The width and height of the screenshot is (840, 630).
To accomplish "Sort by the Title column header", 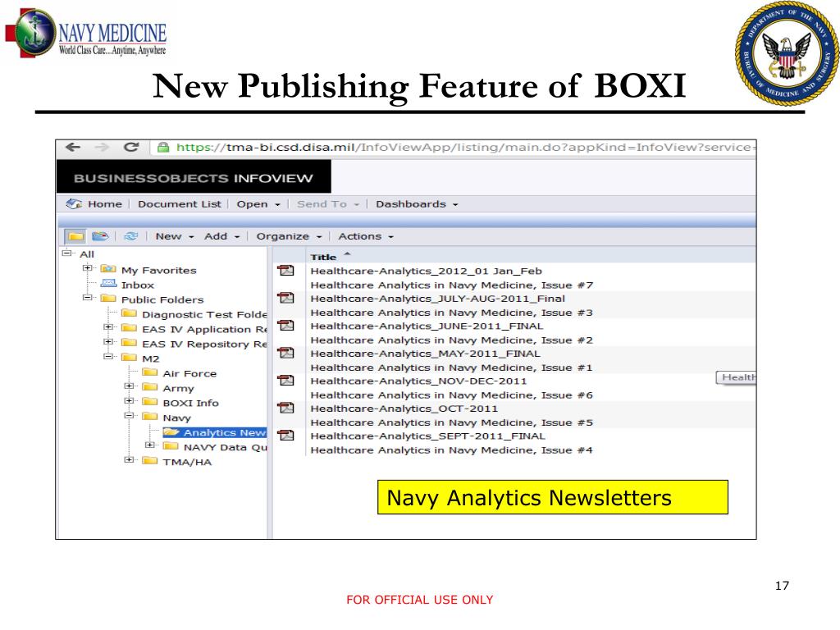I will click(323, 257).
